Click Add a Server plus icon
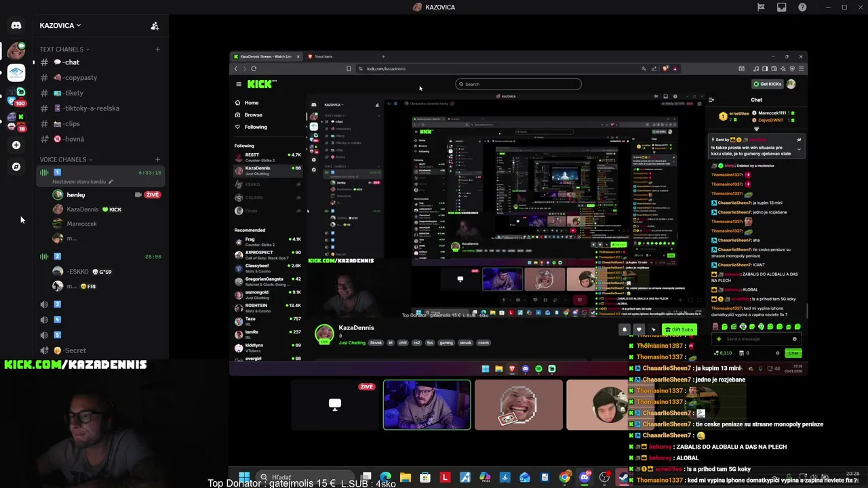868x488 pixels. (x=16, y=145)
